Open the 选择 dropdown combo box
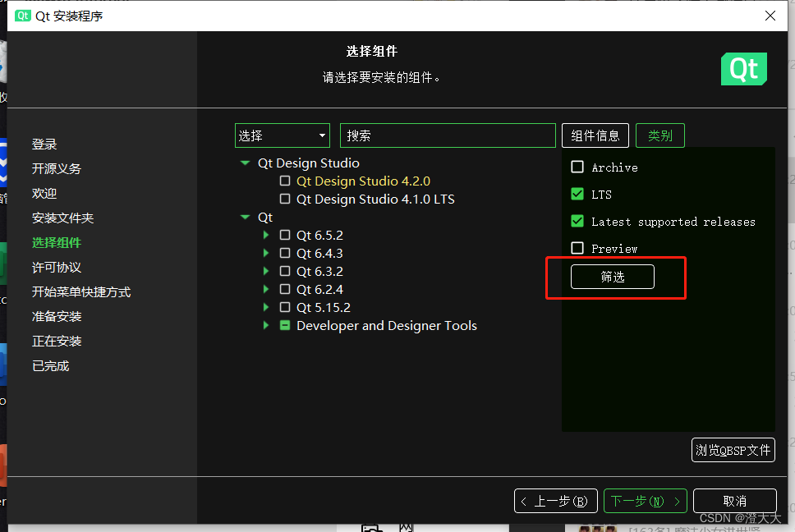 283,135
